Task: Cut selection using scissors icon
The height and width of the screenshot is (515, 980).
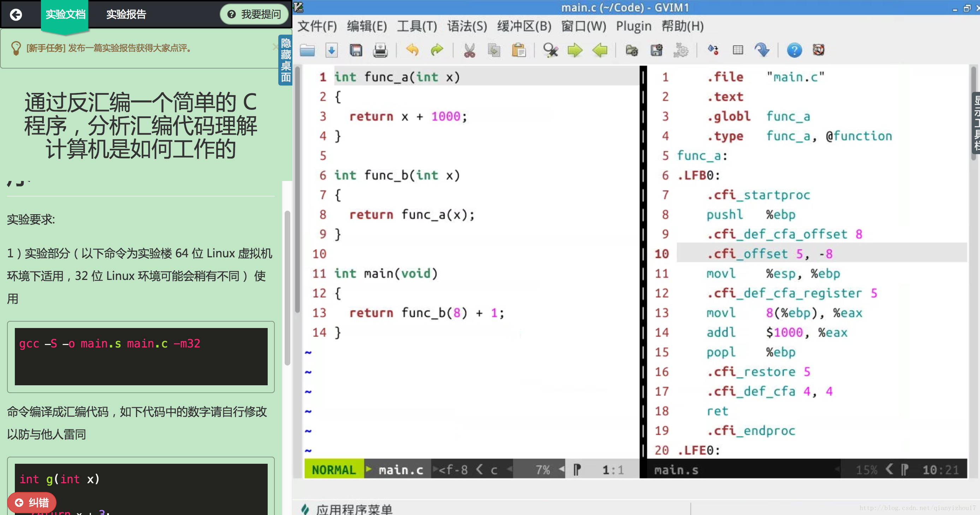Action: pyautogui.click(x=469, y=50)
